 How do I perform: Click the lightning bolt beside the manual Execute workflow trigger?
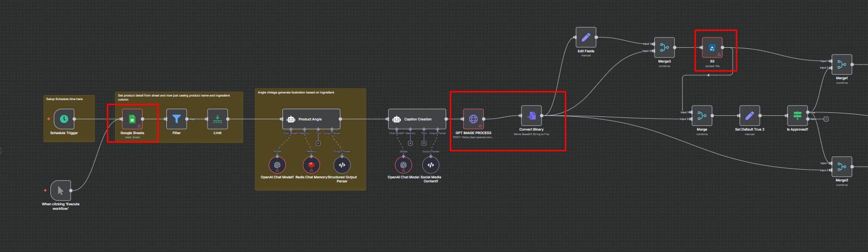(45, 191)
